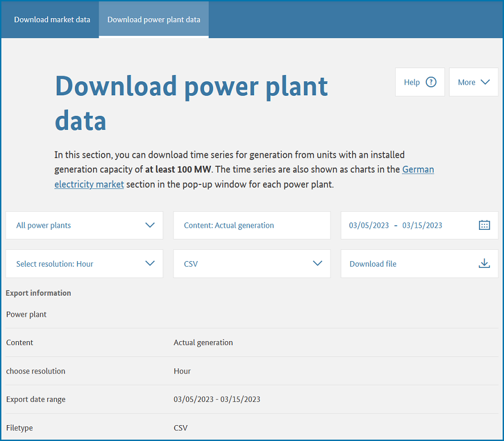This screenshot has height=441, width=504.
Task: Click the end date 03/15/2023
Action: pos(422,225)
